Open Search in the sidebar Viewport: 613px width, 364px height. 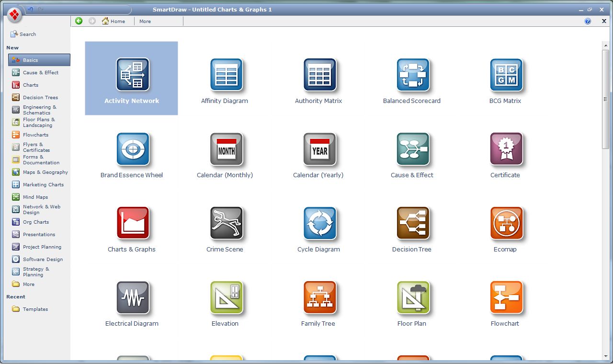(x=23, y=34)
